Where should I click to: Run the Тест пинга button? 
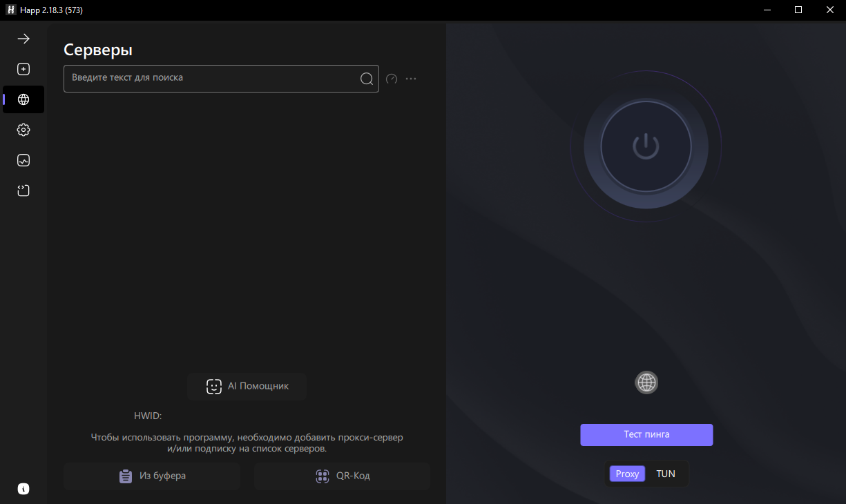[646, 435]
